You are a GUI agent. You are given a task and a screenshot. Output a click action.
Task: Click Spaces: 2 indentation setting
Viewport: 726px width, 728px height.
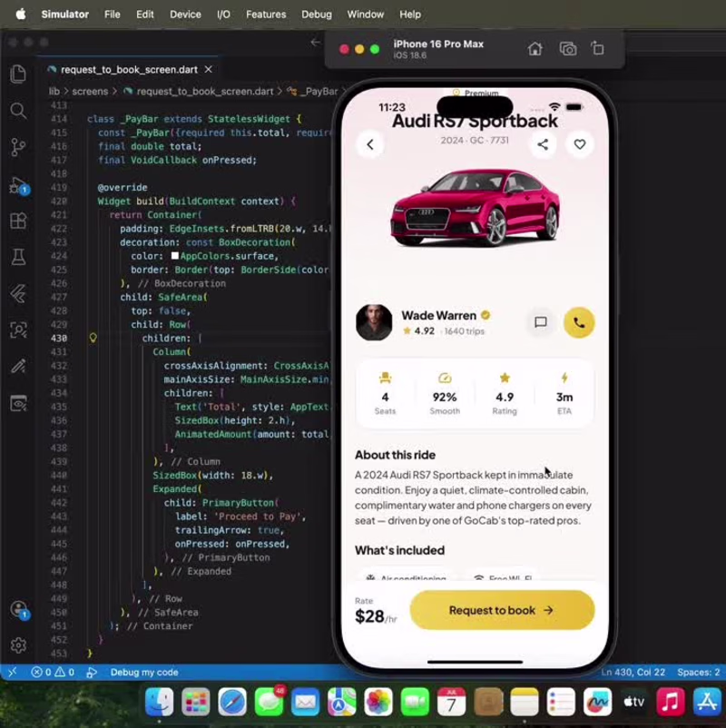coord(698,673)
